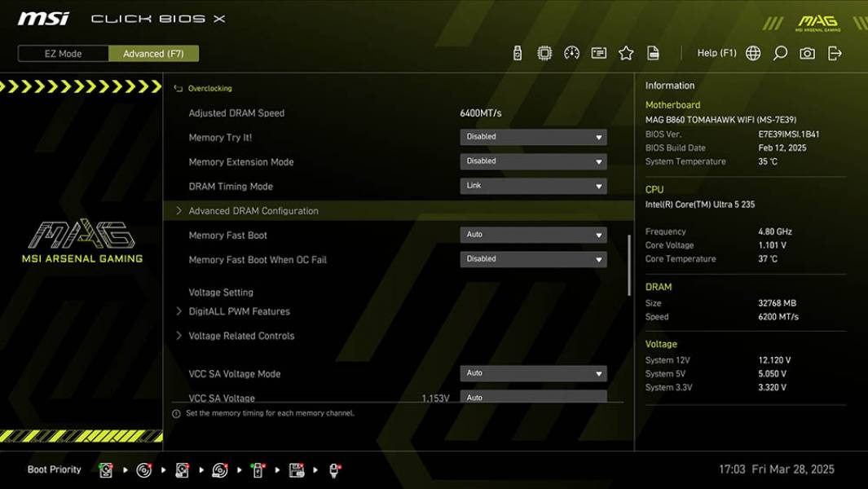Click the Core Temperature value 37 °C
Viewport: 868px width, 489px height.
pyautogui.click(x=768, y=258)
